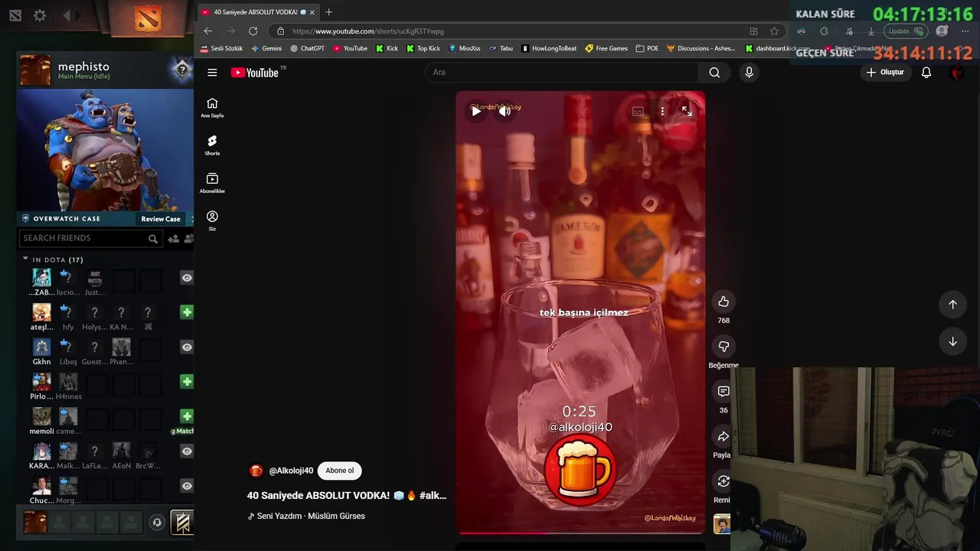
Task: Open new browser tab with plus
Action: click(x=328, y=12)
